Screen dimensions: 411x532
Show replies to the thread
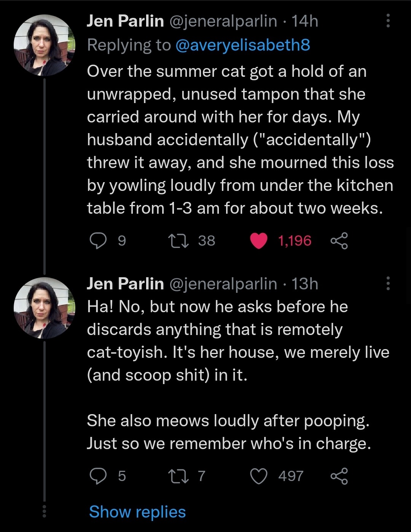point(137,512)
